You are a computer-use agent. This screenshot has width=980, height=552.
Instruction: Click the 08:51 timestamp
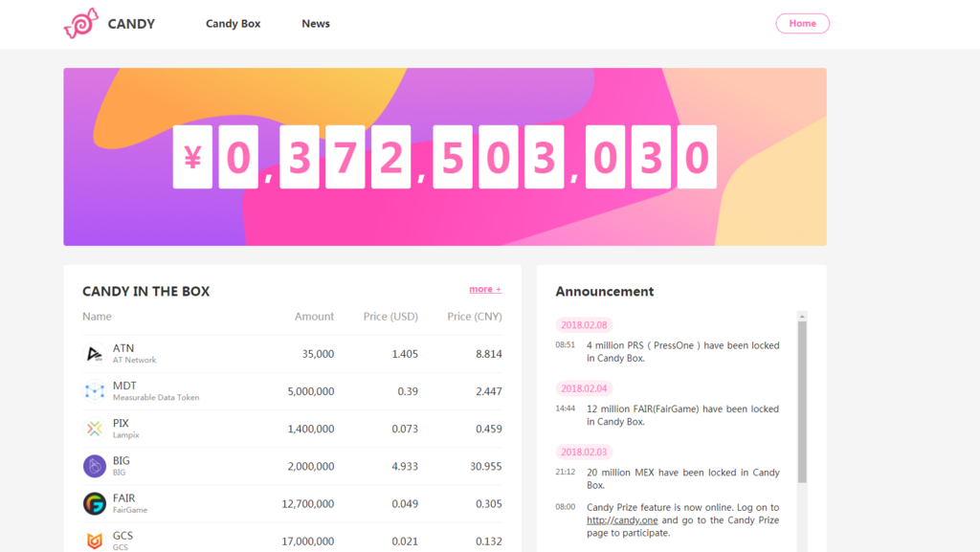pos(565,344)
